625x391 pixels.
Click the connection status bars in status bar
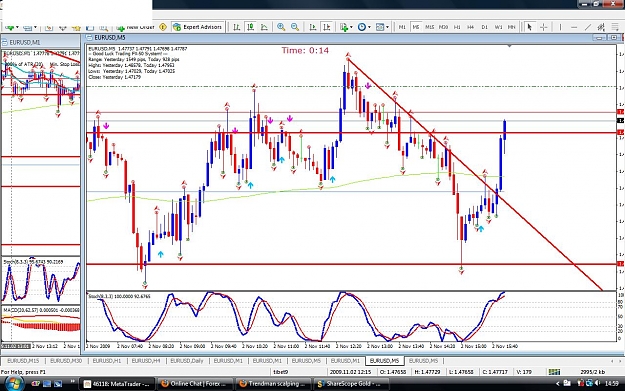554,372
